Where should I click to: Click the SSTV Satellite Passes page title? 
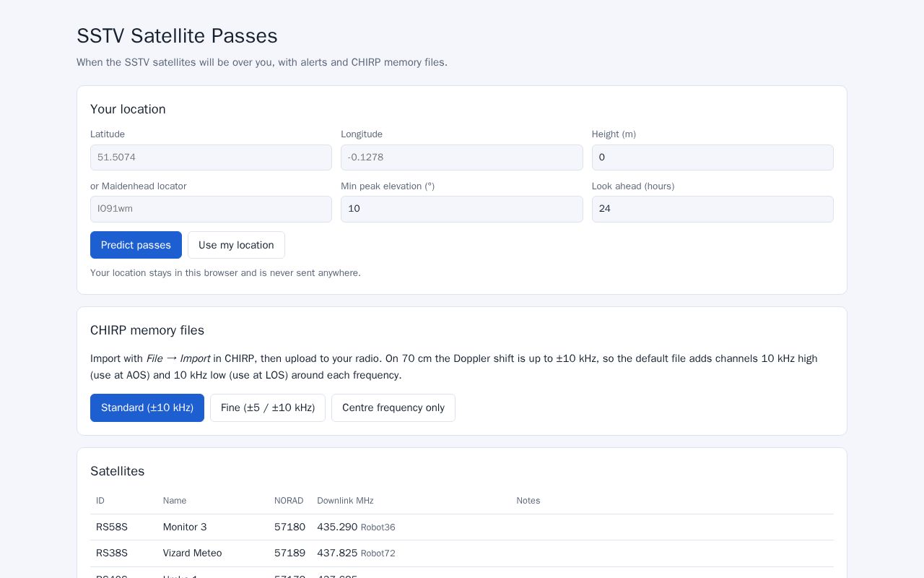pyautogui.click(x=177, y=36)
